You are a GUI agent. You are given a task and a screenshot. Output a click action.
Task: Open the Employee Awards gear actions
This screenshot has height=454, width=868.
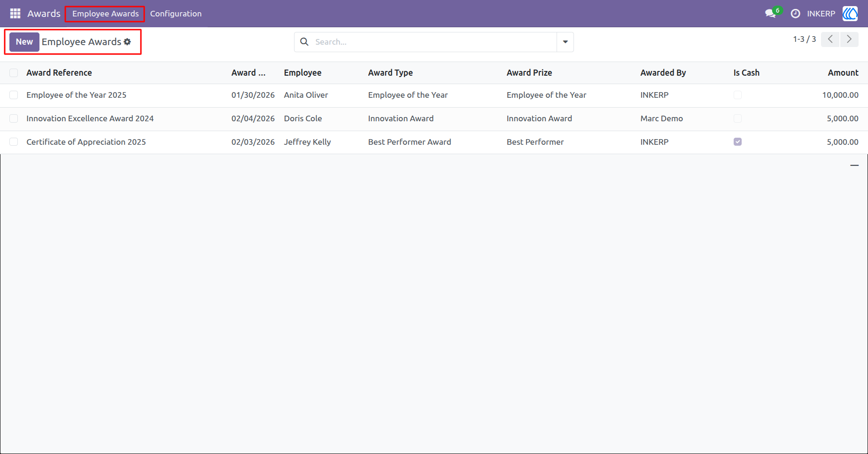pos(127,42)
